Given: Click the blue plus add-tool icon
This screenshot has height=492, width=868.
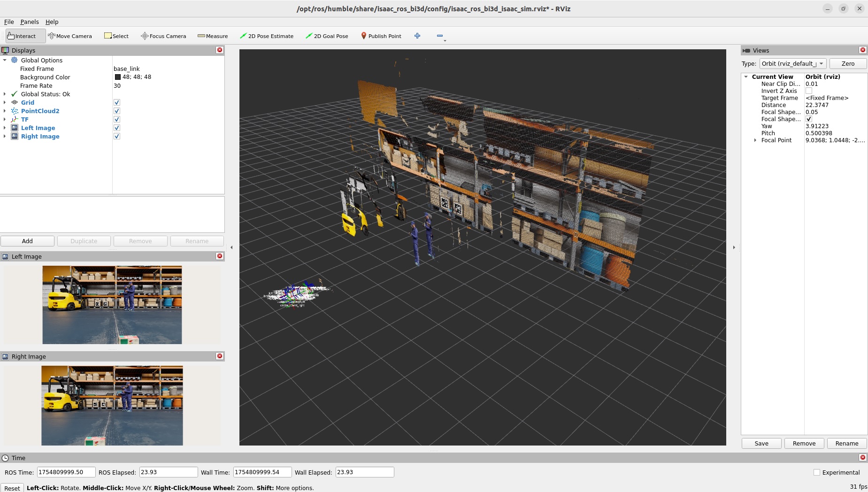Looking at the screenshot, I should coord(417,36).
